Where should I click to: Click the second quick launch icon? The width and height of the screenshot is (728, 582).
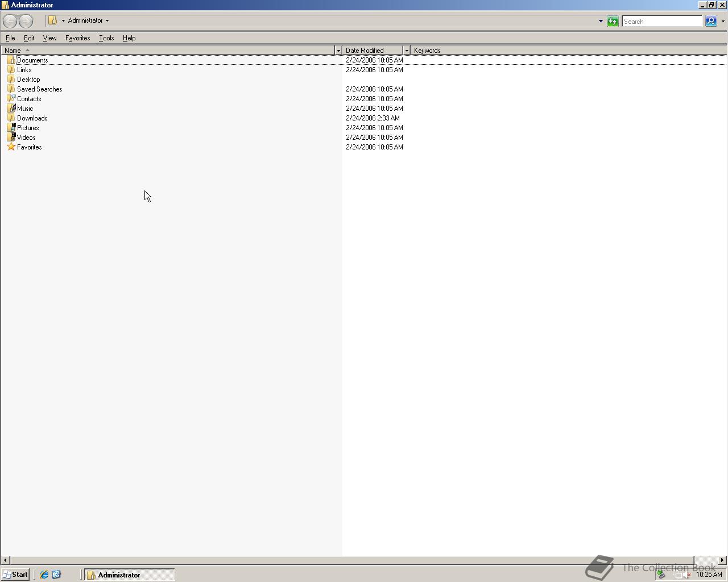[56, 575]
